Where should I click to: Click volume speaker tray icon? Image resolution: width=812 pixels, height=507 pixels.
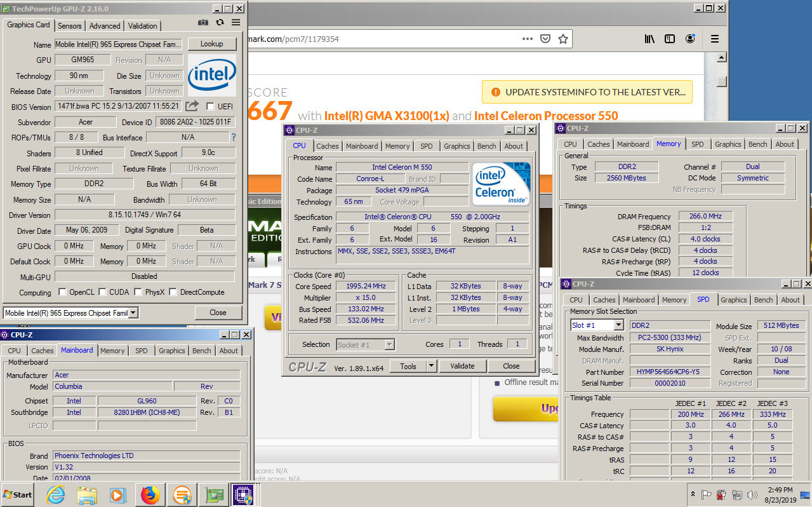pyautogui.click(x=752, y=494)
